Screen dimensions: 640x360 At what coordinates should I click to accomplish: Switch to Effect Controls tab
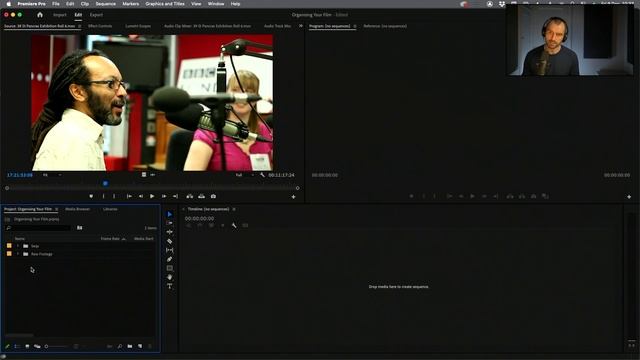pyautogui.click(x=100, y=26)
